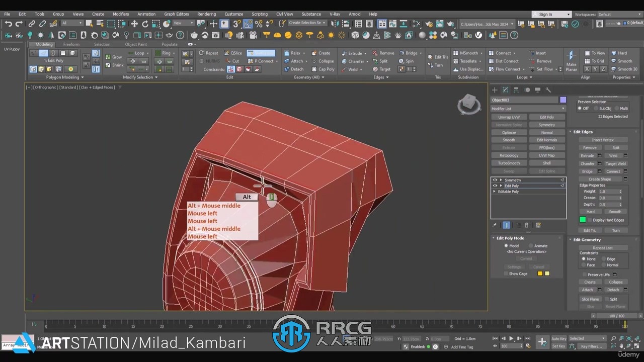Click the Unwrap UVW modifier button
Viewport: 644px width, 362px height.
[x=509, y=117]
